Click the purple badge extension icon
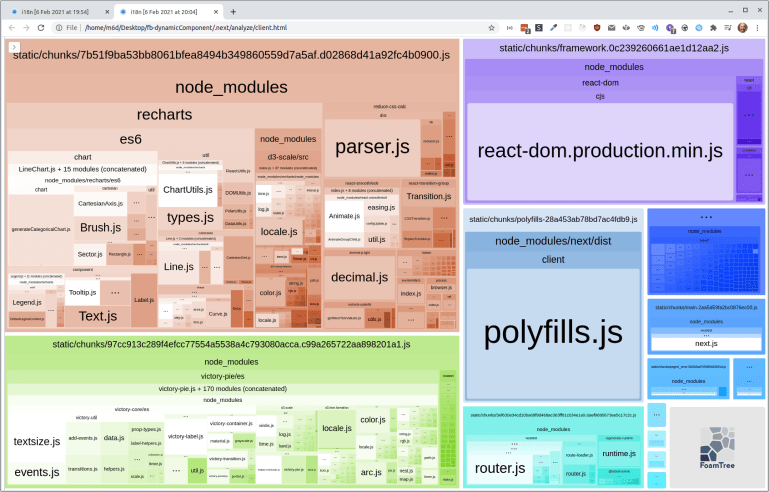This screenshot has height=492, width=769. click(x=670, y=28)
